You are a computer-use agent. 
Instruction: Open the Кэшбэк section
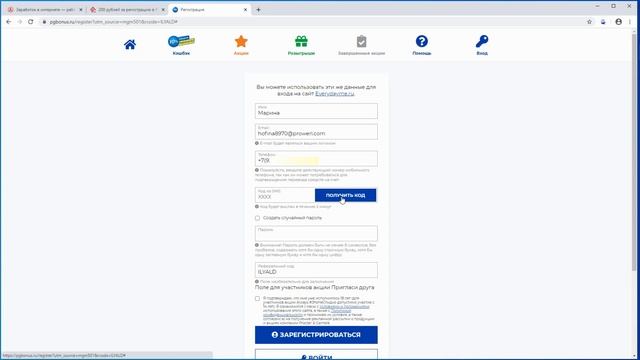[x=181, y=45]
